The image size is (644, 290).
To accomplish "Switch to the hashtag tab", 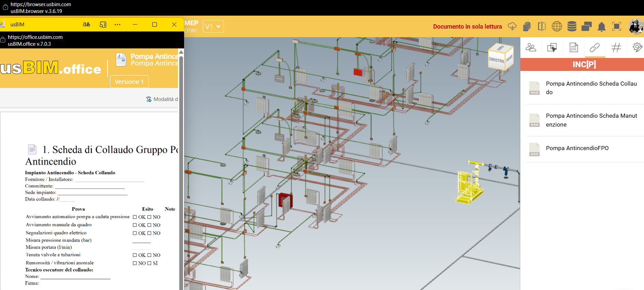I will click(x=616, y=47).
